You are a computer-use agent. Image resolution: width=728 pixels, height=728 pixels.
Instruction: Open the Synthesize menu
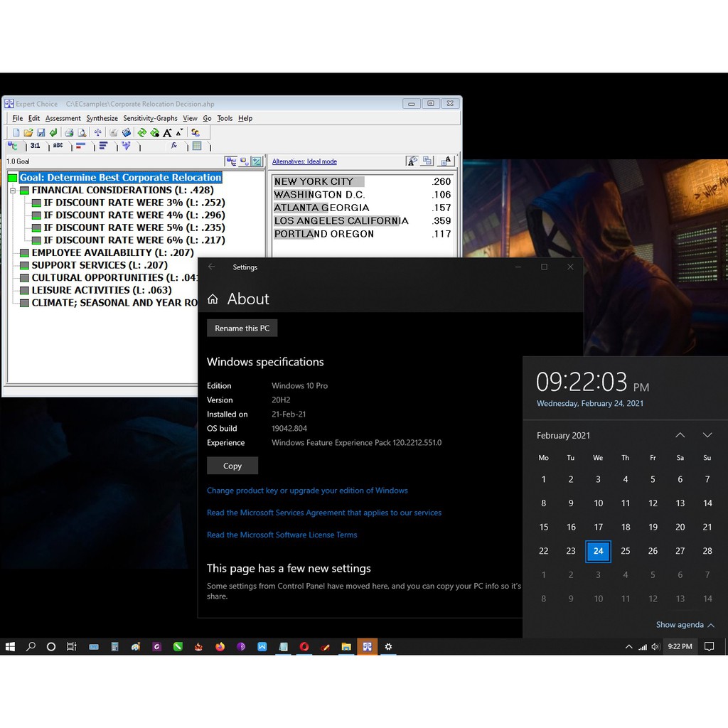[x=102, y=118]
